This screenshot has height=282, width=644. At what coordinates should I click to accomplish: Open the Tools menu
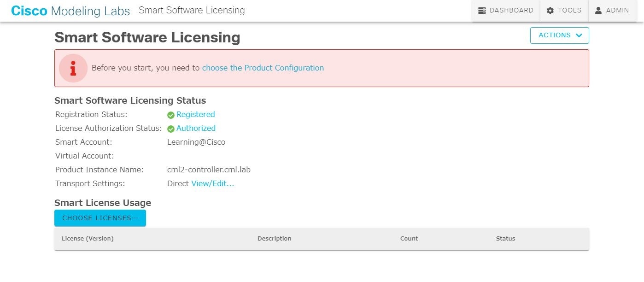pos(564,11)
